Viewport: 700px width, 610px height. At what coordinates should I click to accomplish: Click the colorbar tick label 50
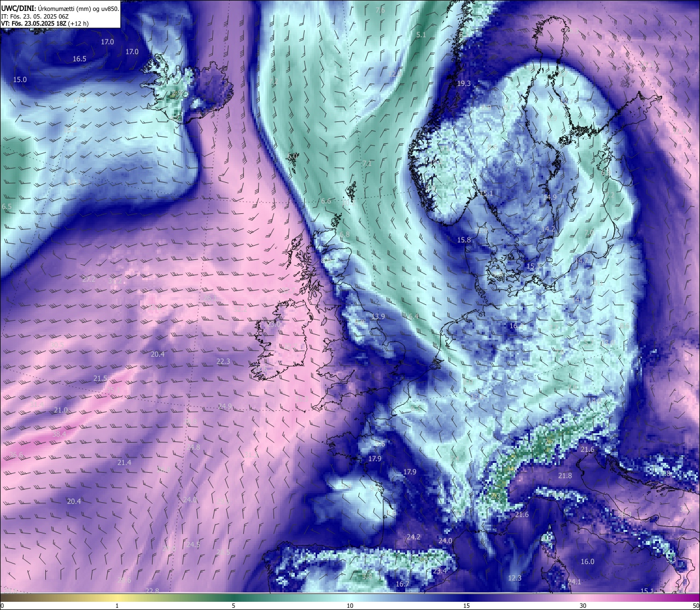696,606
